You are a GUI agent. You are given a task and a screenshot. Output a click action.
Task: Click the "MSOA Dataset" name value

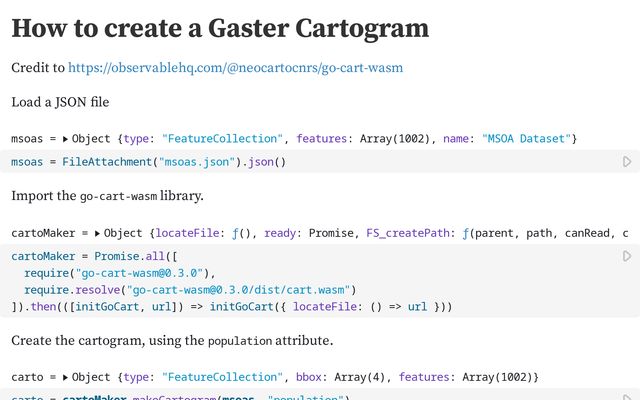point(526,139)
